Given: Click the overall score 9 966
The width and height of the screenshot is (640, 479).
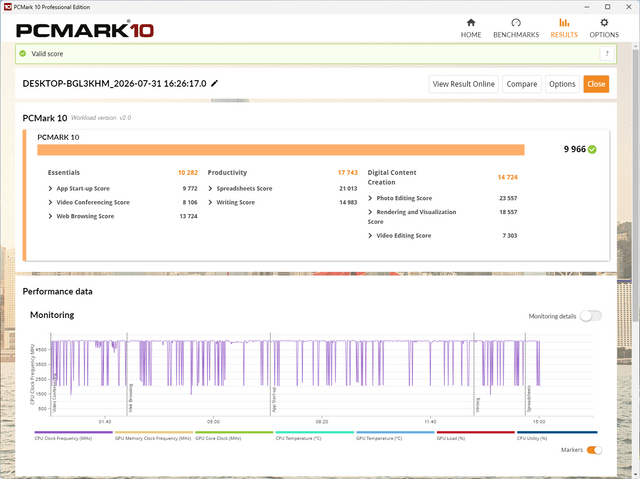Looking at the screenshot, I should (575, 149).
